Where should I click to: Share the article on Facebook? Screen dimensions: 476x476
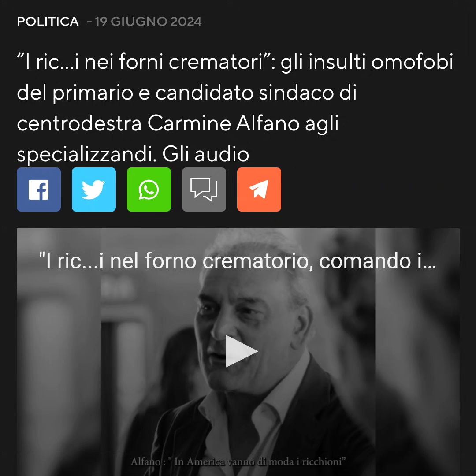coord(38,190)
